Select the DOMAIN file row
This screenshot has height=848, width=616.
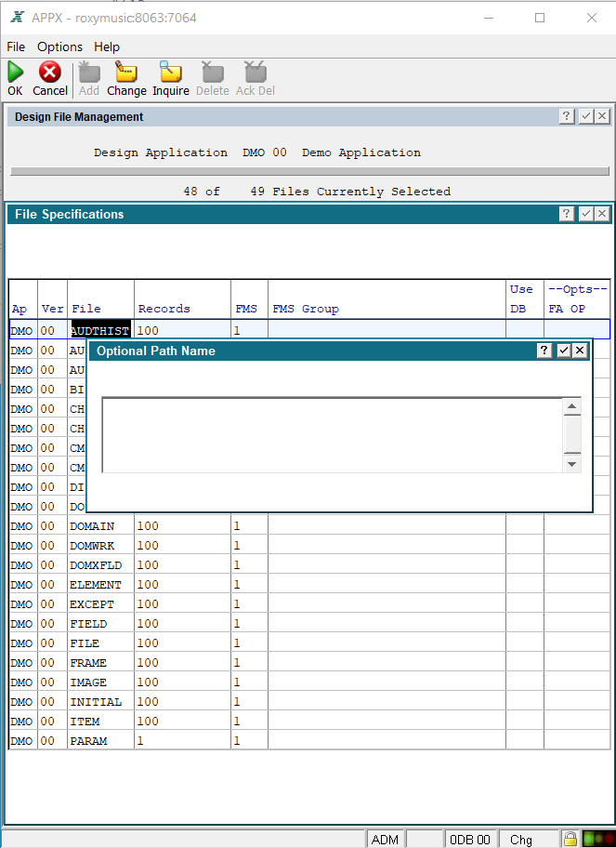pyautogui.click(x=309, y=525)
